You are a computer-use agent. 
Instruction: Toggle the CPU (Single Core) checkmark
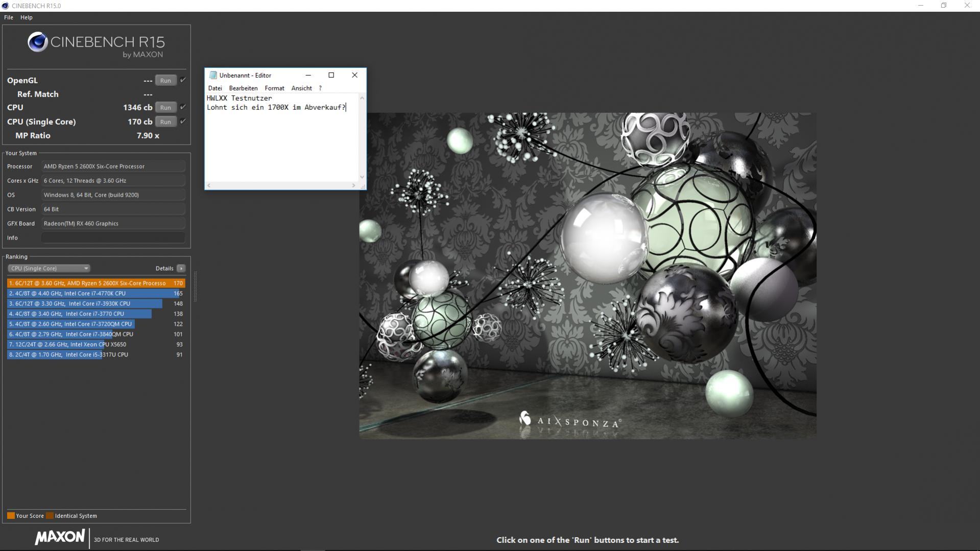183,122
